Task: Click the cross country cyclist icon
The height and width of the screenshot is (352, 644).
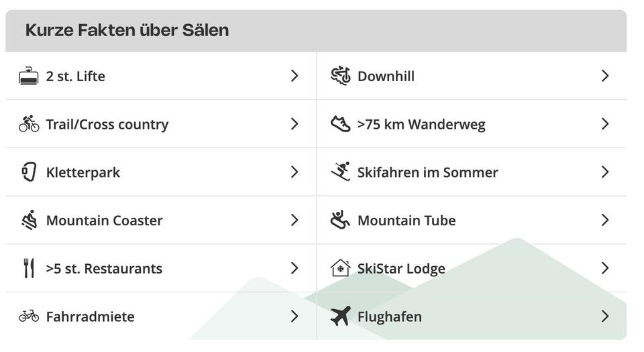Action: [x=29, y=124]
